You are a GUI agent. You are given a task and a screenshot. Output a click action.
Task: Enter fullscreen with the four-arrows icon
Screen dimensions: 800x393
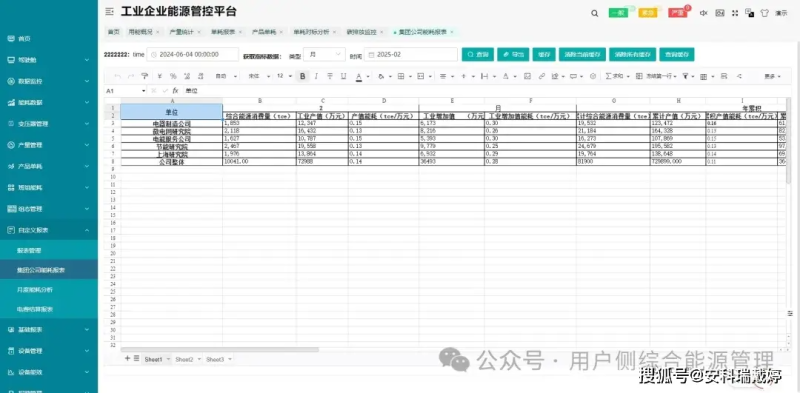point(735,13)
